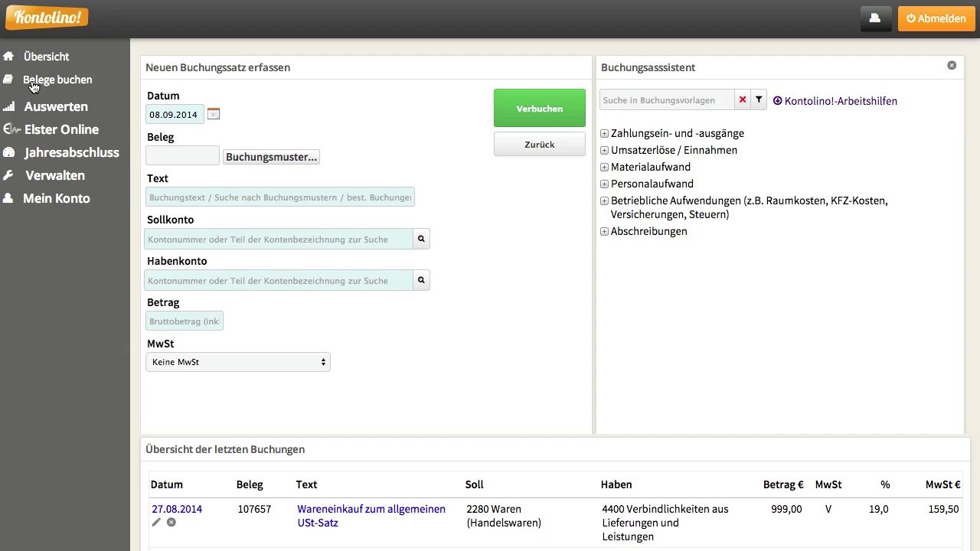Click the Sollkonto search magnifier icon
This screenshot has width=980, height=551.
click(420, 240)
